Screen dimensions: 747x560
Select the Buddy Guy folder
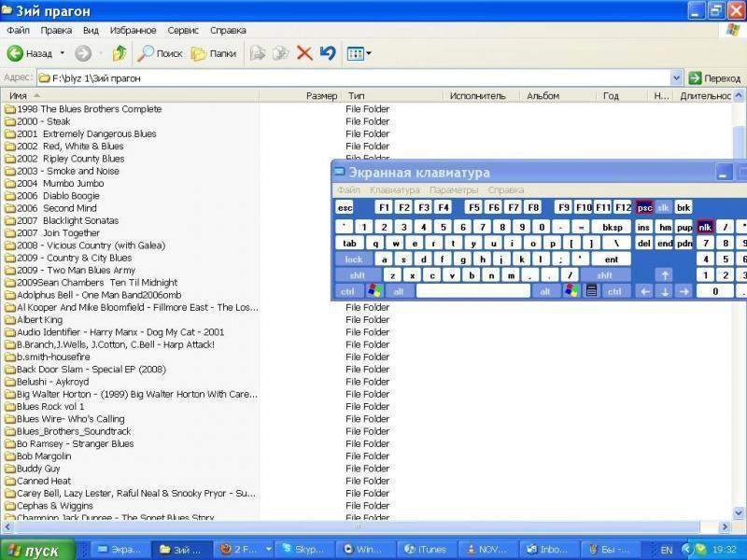point(33,469)
